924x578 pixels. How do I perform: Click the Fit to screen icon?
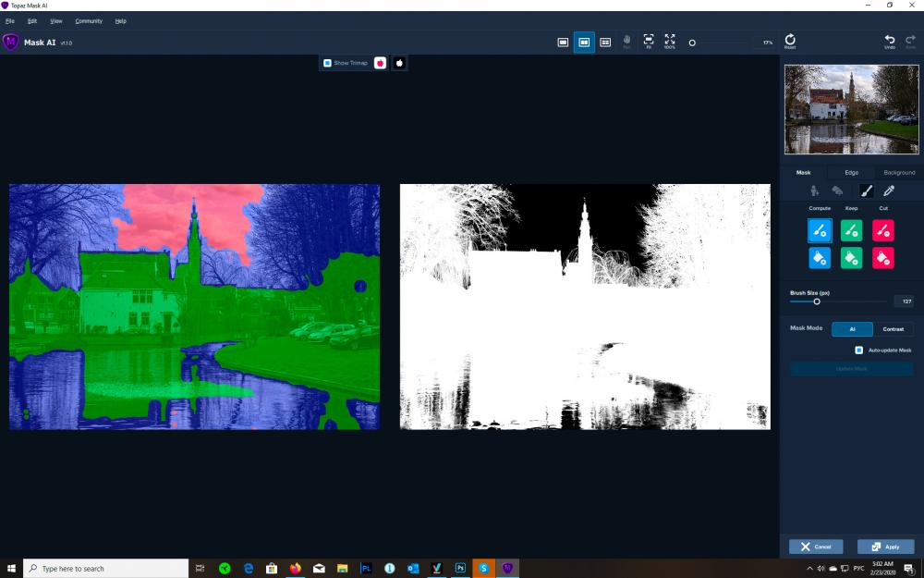(649, 42)
